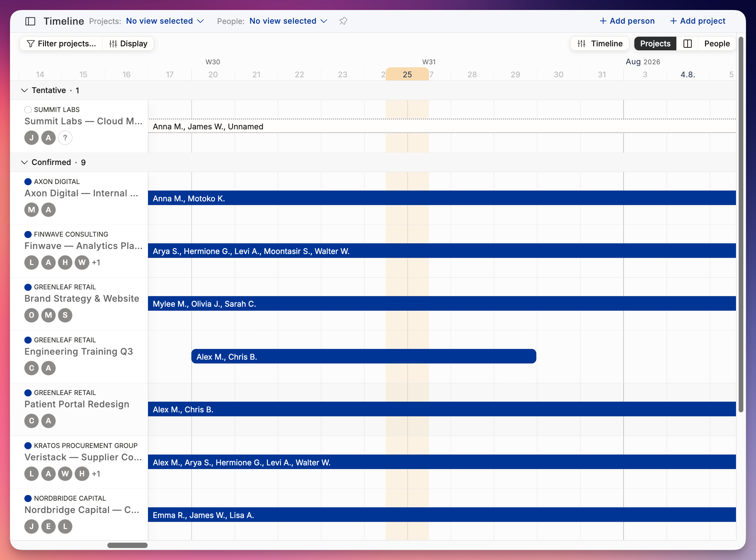
Task: Click Kratos Procurement Group blue dot
Action: (x=28, y=446)
